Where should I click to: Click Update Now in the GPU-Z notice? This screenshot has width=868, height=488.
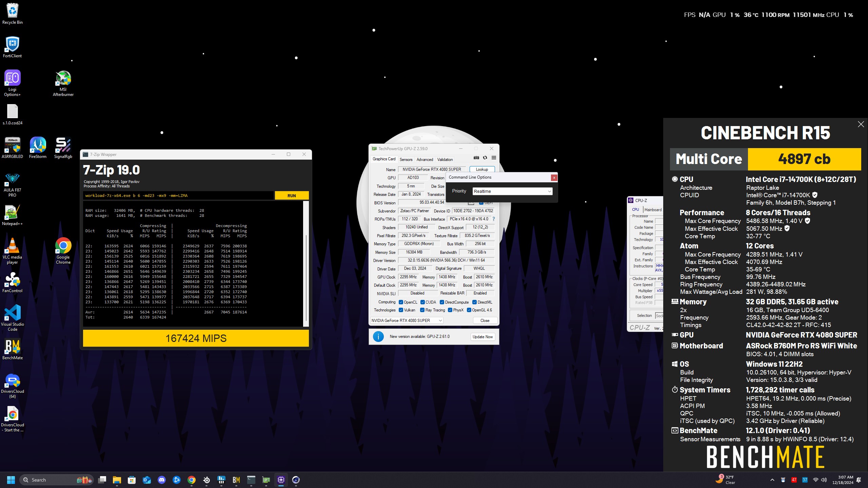482,337
